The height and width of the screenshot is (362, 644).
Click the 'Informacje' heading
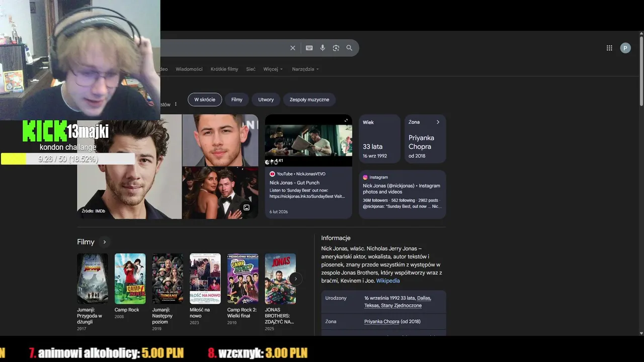click(336, 238)
